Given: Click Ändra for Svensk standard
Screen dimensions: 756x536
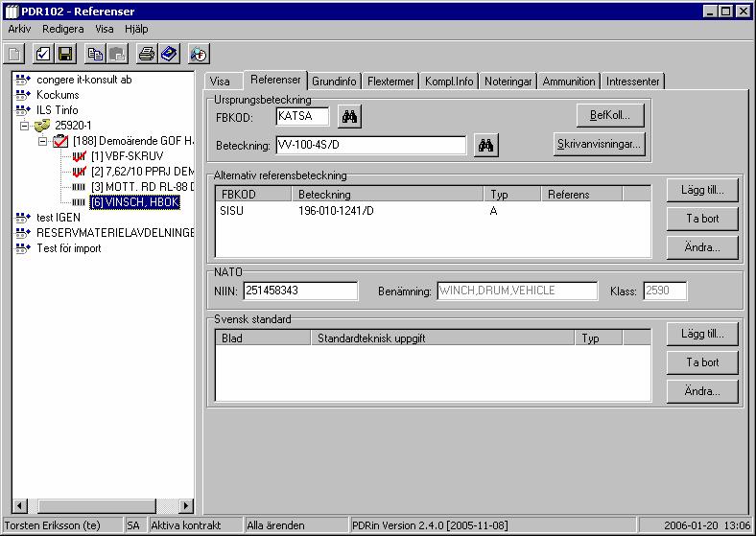Looking at the screenshot, I should (x=702, y=391).
